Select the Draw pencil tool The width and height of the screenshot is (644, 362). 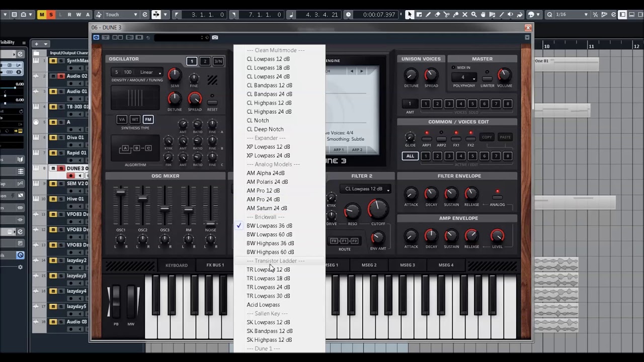(428, 15)
